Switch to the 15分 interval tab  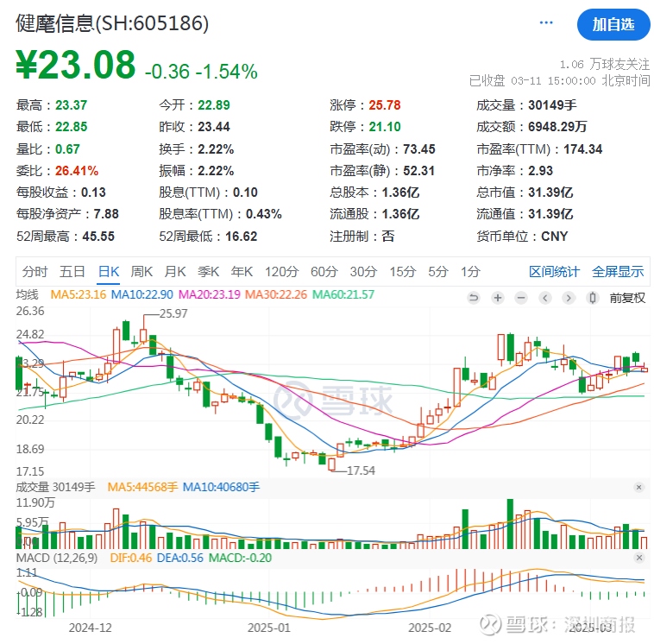402,272
